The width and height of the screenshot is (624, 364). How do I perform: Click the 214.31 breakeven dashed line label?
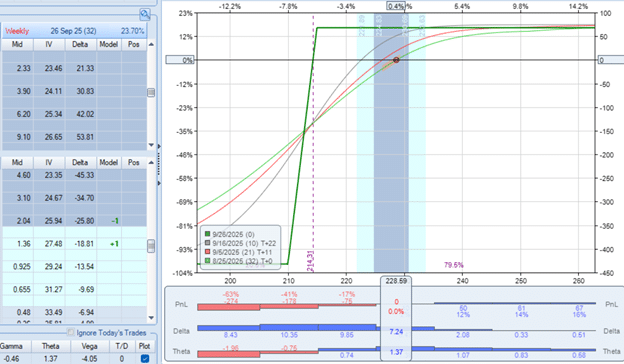click(x=310, y=261)
